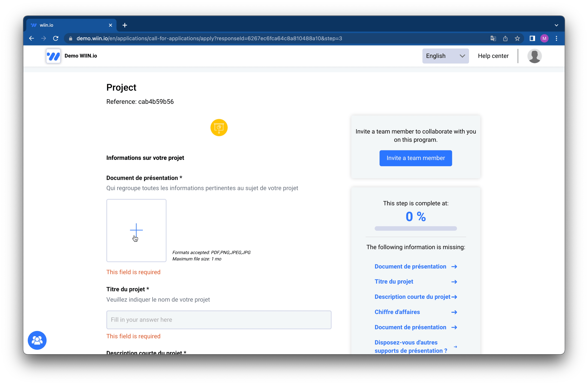This screenshot has height=385, width=588.
Task: Click the Reference: cab4b59b56 text
Action: 140,102
